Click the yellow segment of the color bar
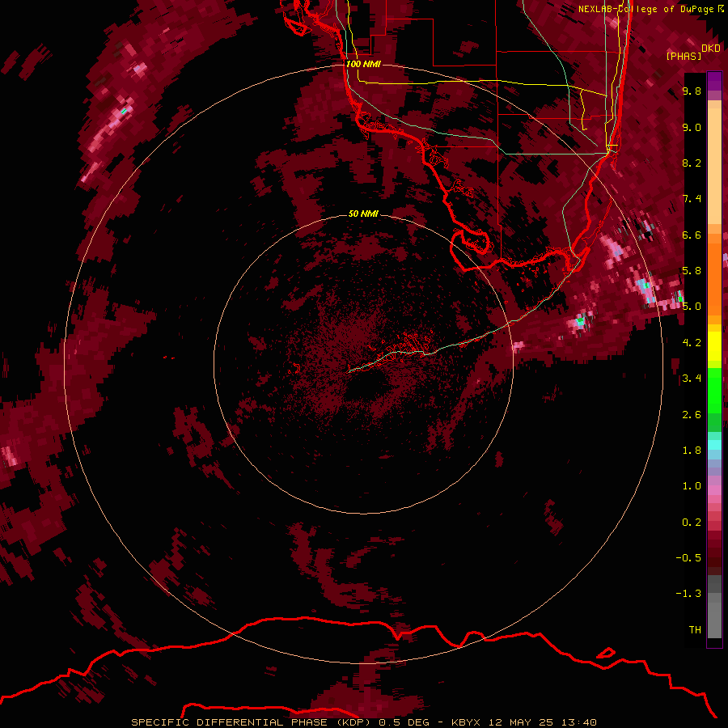 coord(714,346)
